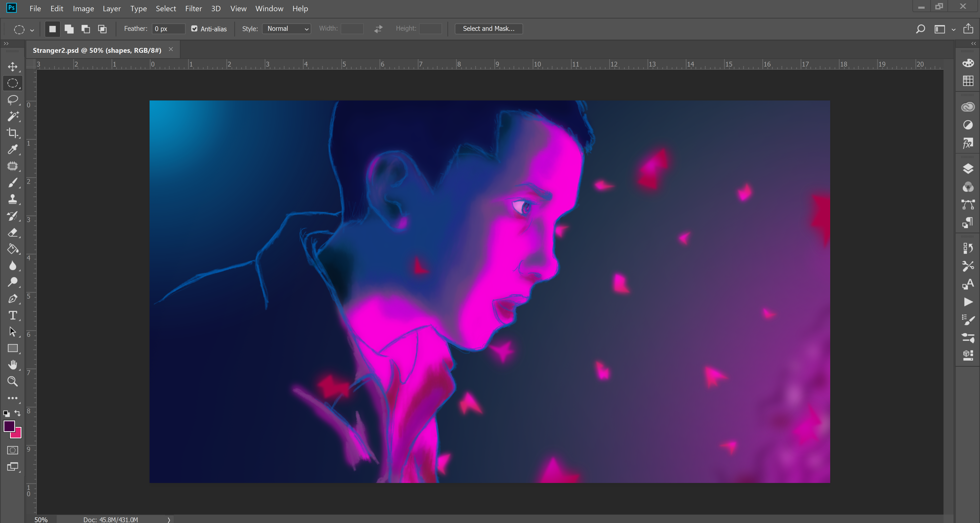
Task: Enable Add to selection mode
Action: [x=69, y=29]
